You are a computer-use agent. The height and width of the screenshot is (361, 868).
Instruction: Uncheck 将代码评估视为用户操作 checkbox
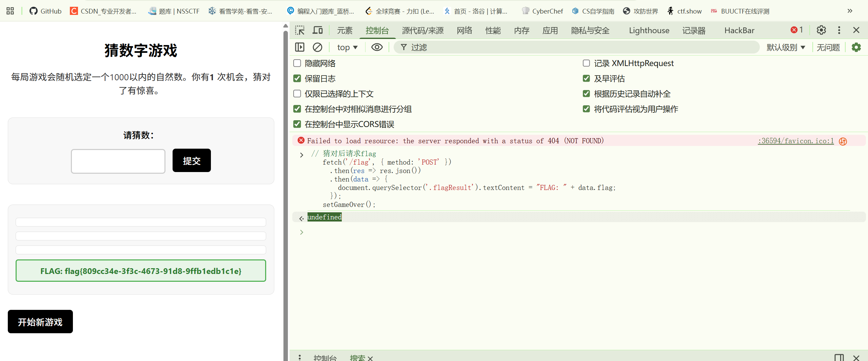pos(586,109)
